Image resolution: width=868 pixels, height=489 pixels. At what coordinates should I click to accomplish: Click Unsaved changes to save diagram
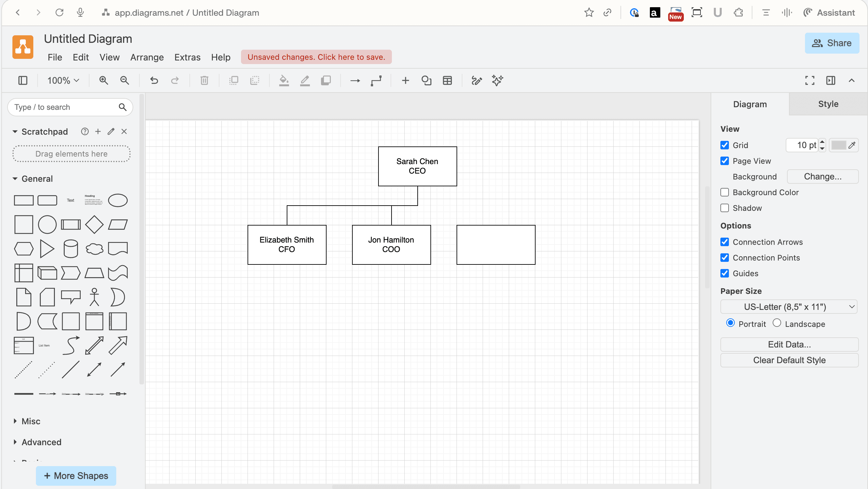coord(316,57)
